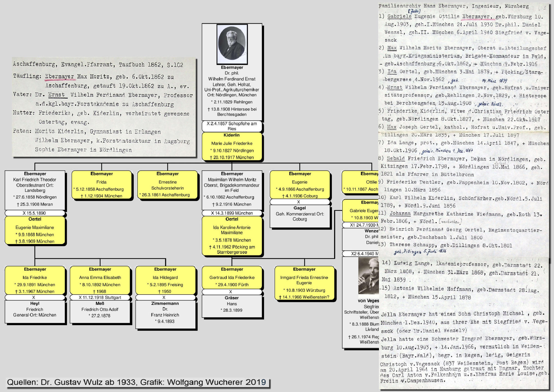Click the Siegfried von Vegesack portrait photo
The width and height of the screenshot is (554, 392).
(368, 276)
